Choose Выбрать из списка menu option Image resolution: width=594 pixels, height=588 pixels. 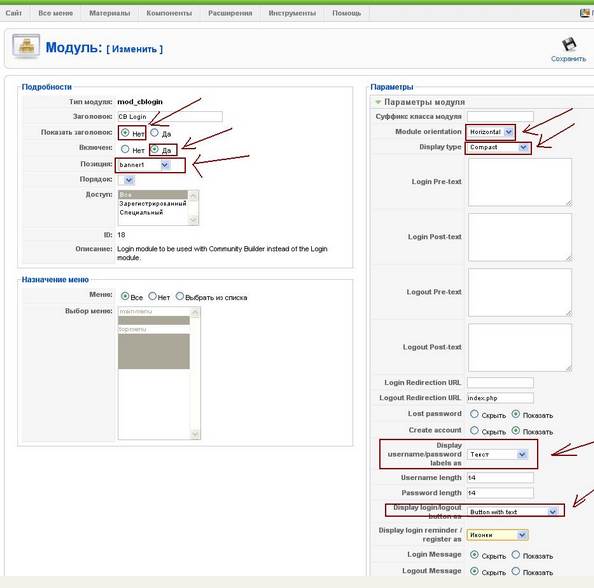[180, 296]
